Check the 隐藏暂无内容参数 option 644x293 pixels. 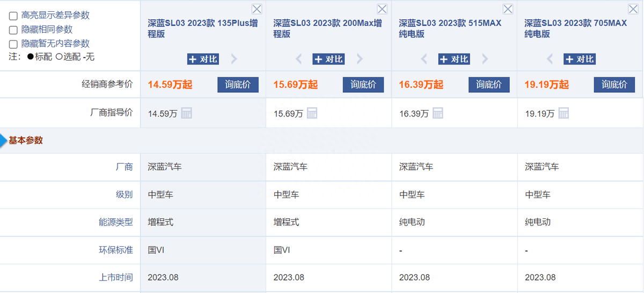(13, 44)
